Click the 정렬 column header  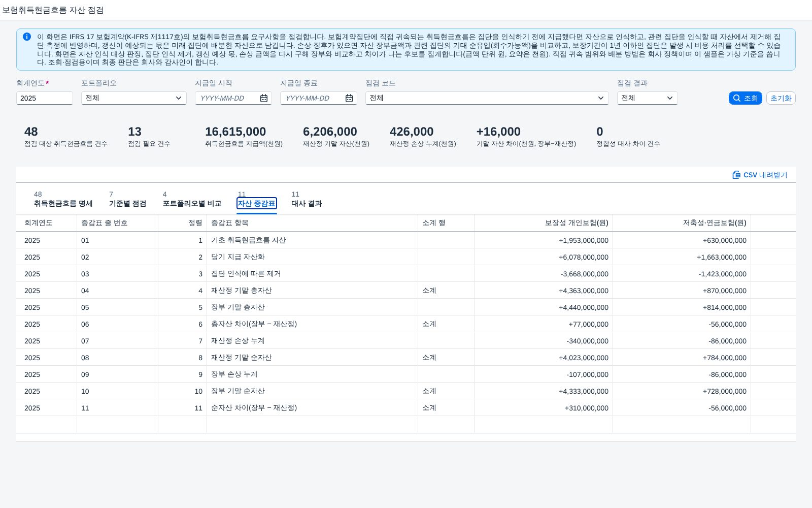point(182,223)
